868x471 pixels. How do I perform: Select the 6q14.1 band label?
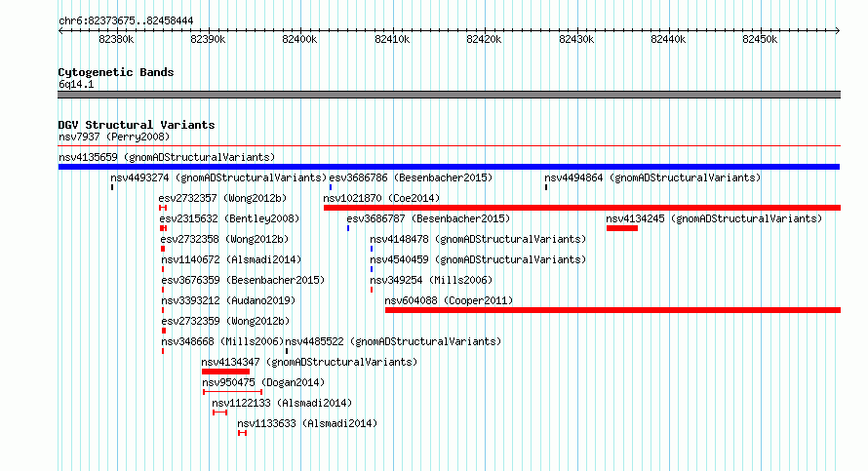pyautogui.click(x=76, y=84)
